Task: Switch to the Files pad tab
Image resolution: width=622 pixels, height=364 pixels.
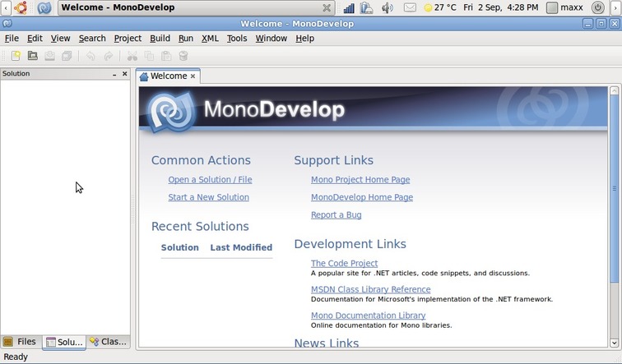Action: [21, 342]
